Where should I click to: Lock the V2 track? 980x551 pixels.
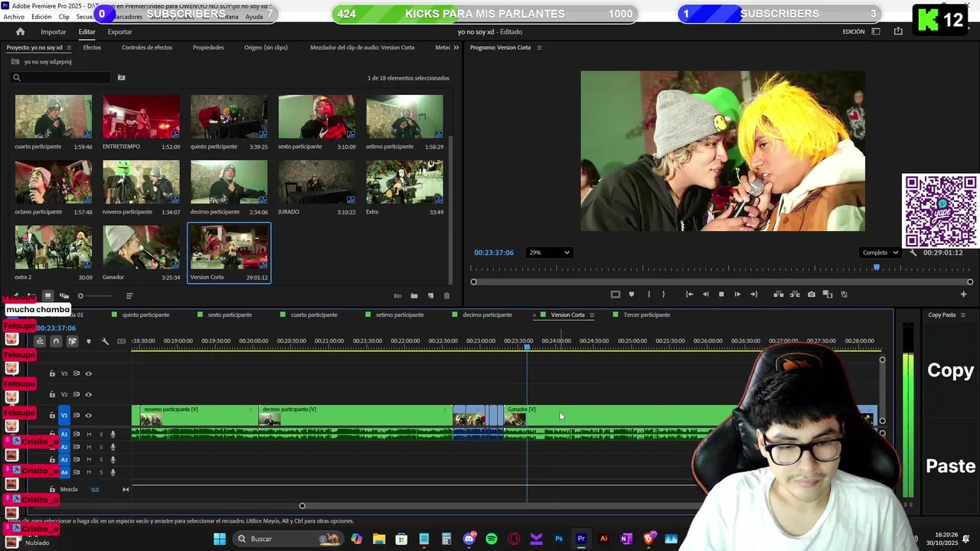52,394
